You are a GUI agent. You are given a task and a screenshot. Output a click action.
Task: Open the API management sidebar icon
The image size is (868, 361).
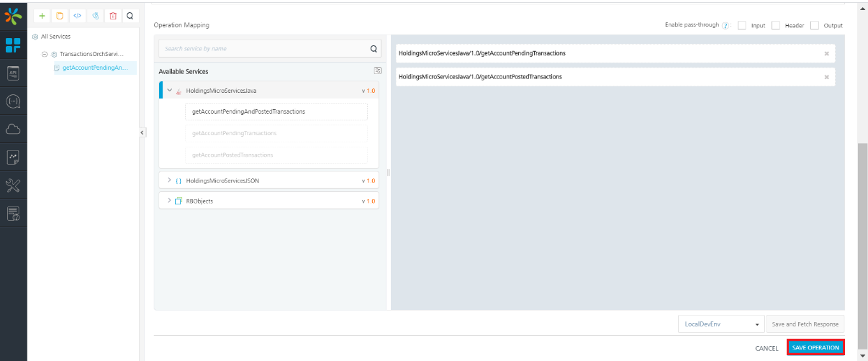coord(13,73)
